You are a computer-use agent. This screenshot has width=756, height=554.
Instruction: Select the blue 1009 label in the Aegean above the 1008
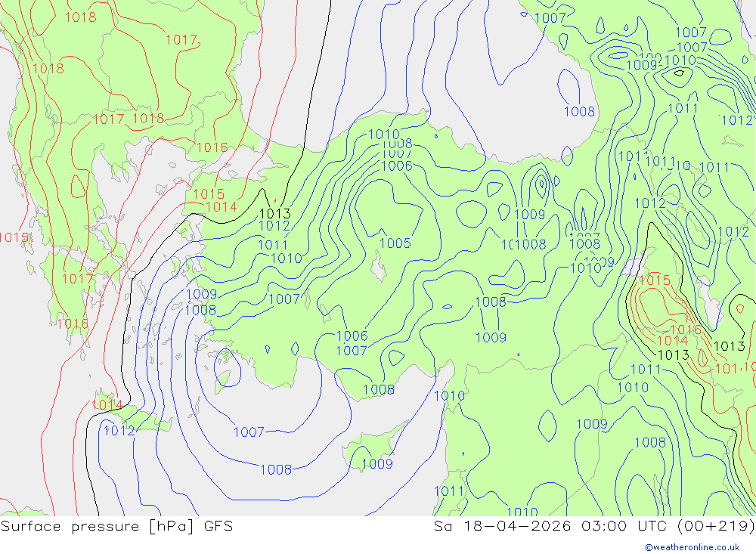point(202,294)
